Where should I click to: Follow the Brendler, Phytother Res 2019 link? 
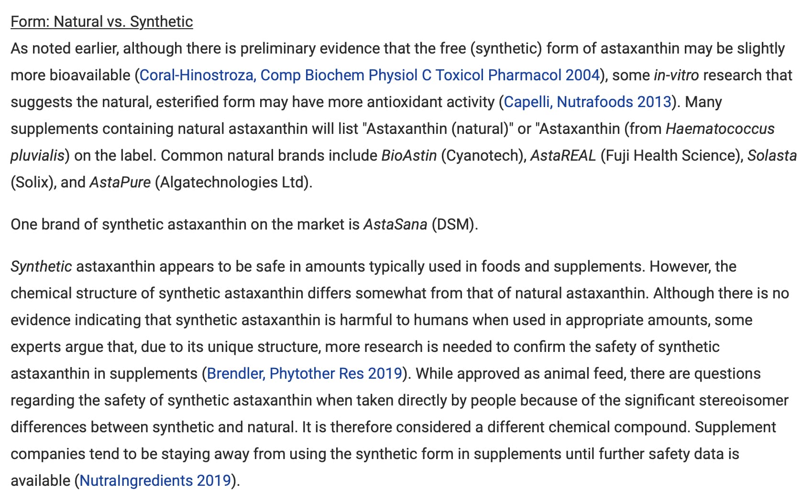304,373
